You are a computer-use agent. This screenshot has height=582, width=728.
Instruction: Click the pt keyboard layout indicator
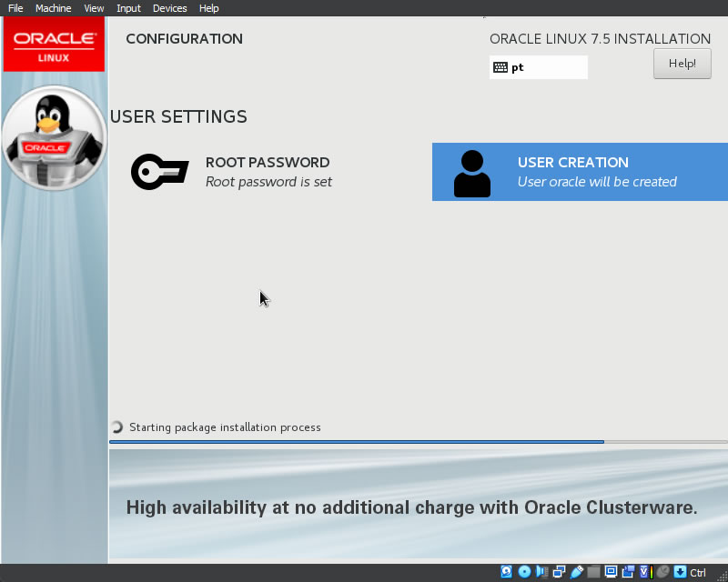538,67
